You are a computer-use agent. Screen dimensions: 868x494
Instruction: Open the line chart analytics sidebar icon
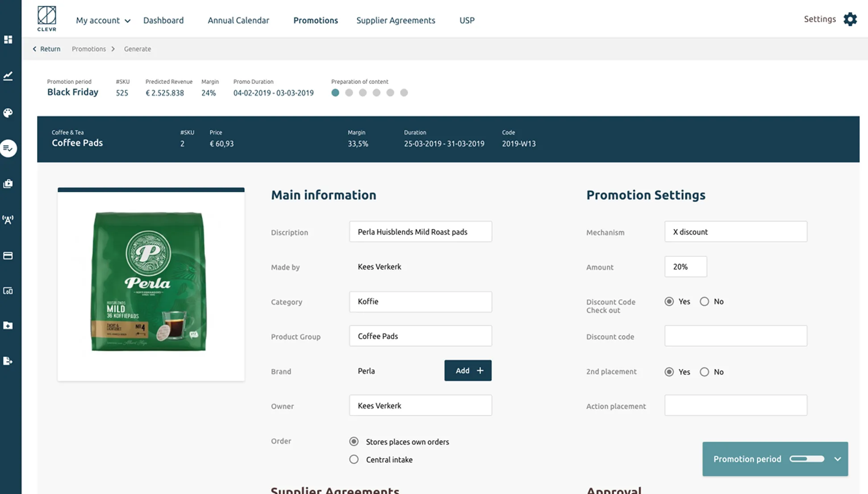tap(8, 76)
